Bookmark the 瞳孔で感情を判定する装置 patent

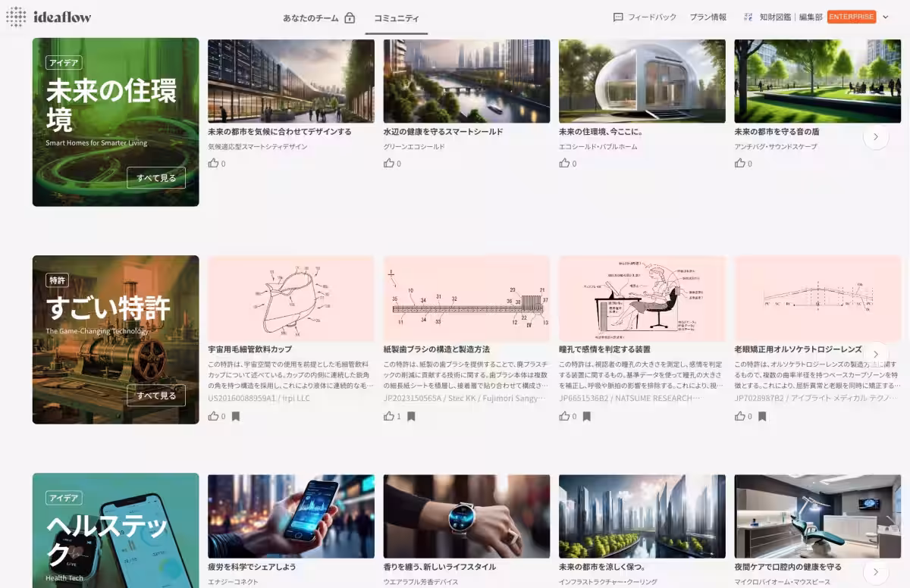tap(586, 416)
